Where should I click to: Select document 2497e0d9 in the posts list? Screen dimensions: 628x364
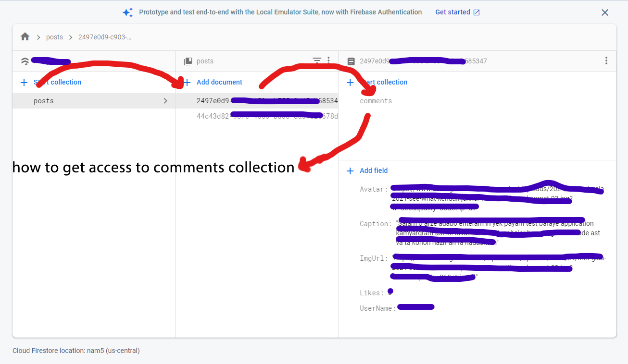point(257,101)
